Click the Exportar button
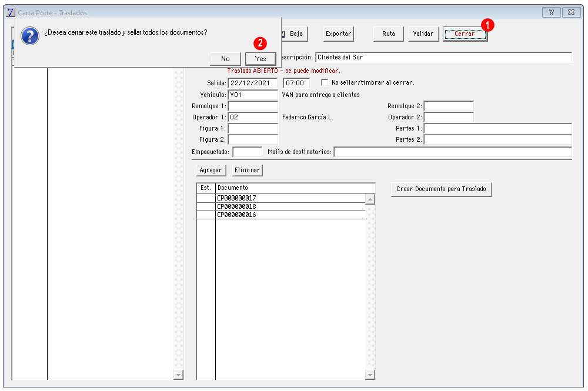588x391 pixels. (x=339, y=34)
